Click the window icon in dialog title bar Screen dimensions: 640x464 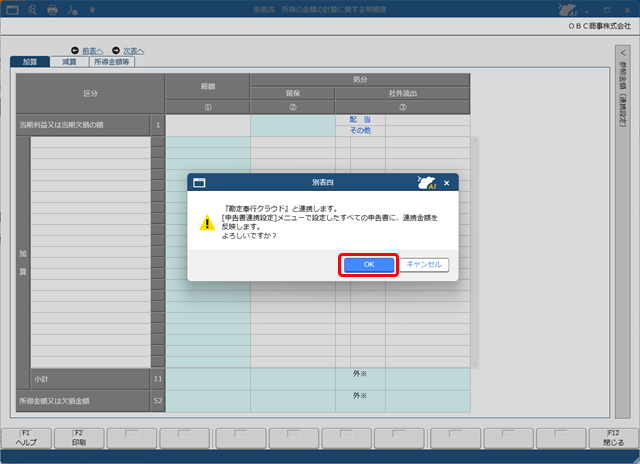click(199, 182)
